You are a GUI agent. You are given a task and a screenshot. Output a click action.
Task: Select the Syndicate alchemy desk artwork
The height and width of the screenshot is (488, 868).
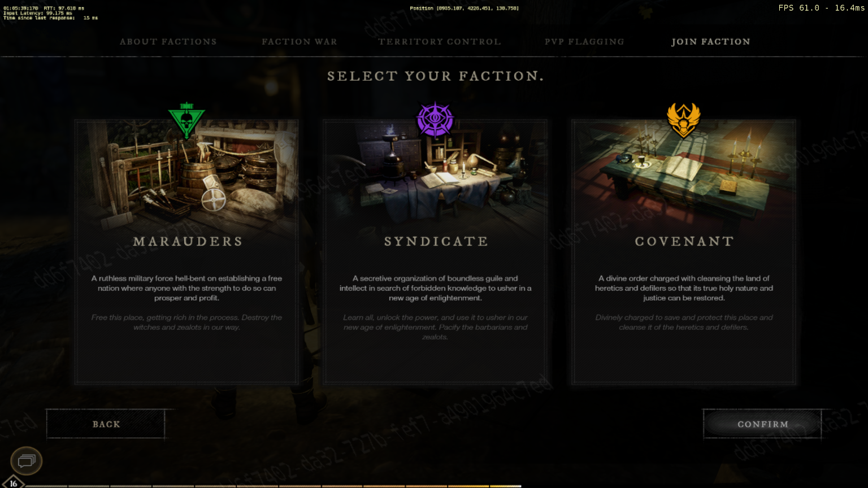click(435, 175)
